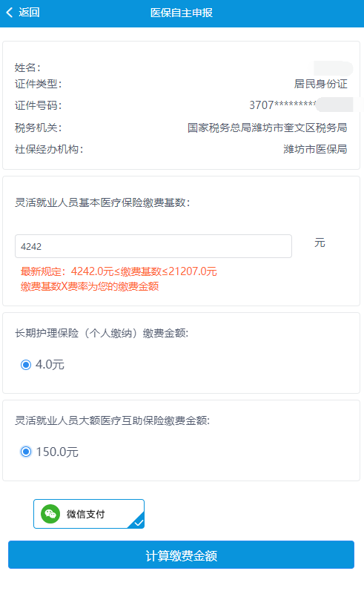Click the 国家税务总局潍坊市奎文区税务局 value
This screenshot has height=591, width=364.
point(268,128)
